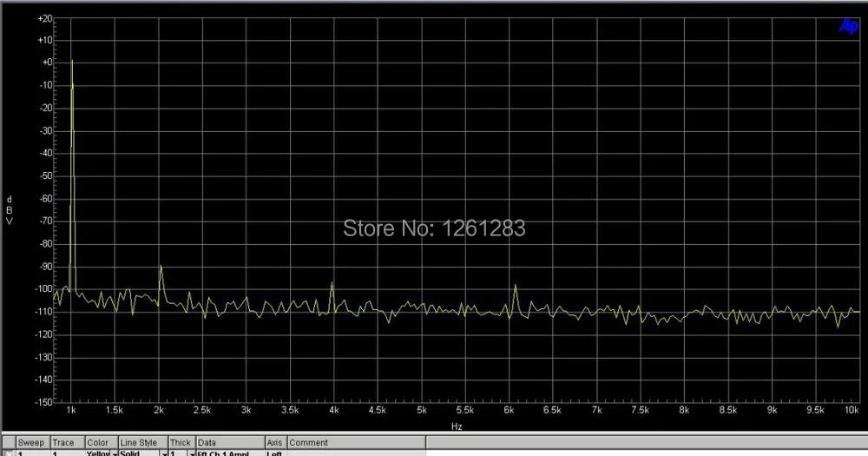The height and width of the screenshot is (456, 868).
Task: Click the '-100' y-axis value
Action: click(x=44, y=288)
